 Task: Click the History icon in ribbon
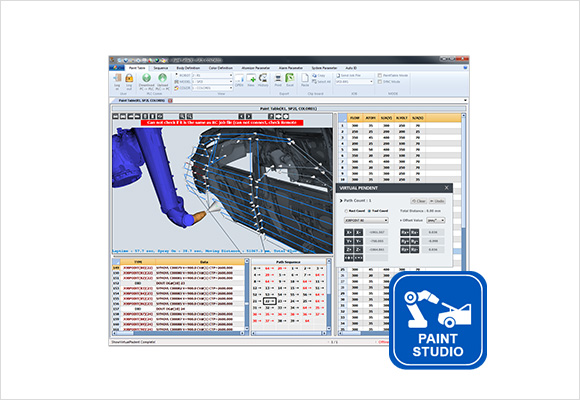pyautogui.click(x=263, y=78)
